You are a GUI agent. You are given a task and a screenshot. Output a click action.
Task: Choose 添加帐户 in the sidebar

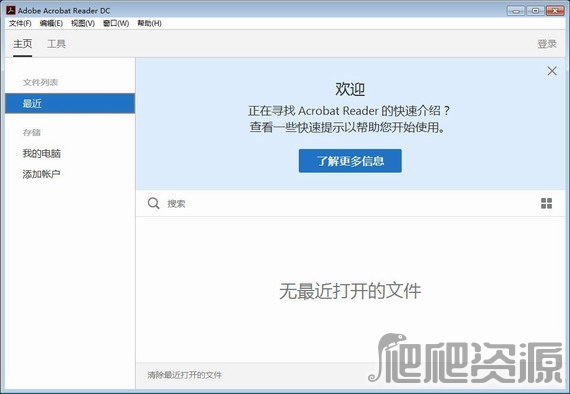click(41, 174)
